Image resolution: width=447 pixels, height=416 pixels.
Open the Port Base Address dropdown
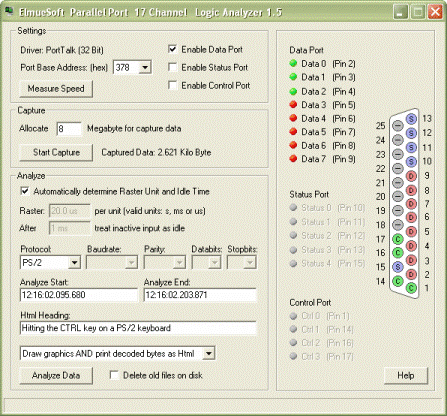pos(145,68)
